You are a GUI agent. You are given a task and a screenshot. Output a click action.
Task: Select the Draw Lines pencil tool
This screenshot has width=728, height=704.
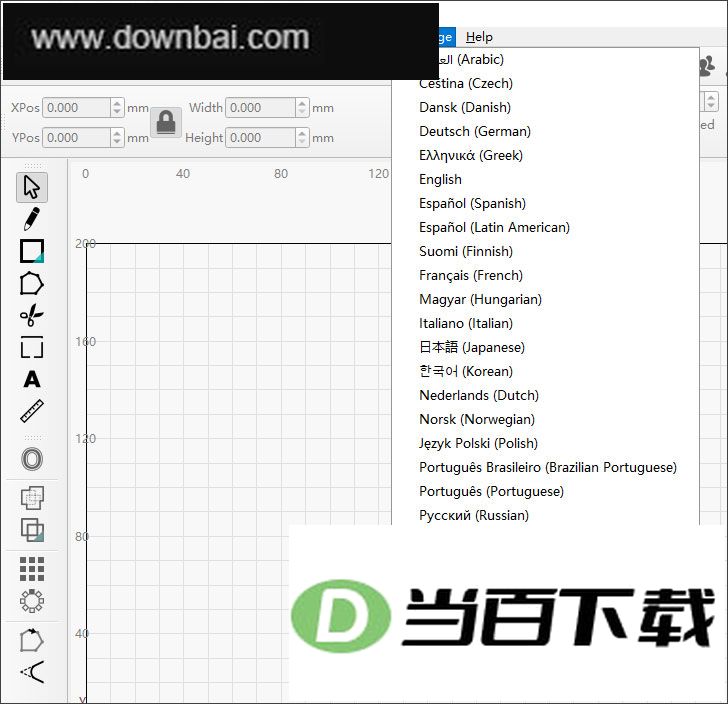(32, 219)
